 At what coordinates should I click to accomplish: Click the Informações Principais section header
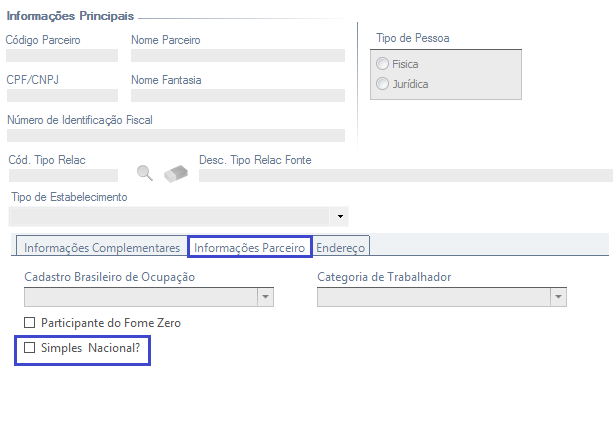coord(70,17)
